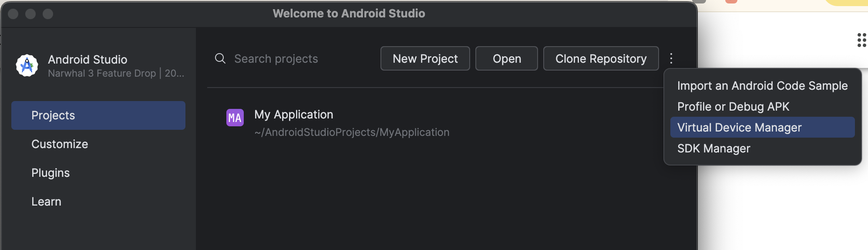The width and height of the screenshot is (868, 250).
Task: Click the Open button
Action: [x=507, y=58]
